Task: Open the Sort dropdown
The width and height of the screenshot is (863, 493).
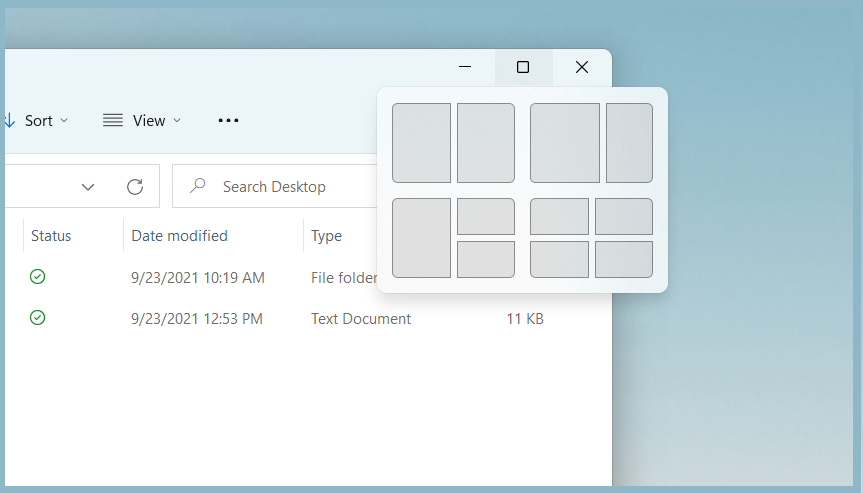Action: tap(38, 121)
